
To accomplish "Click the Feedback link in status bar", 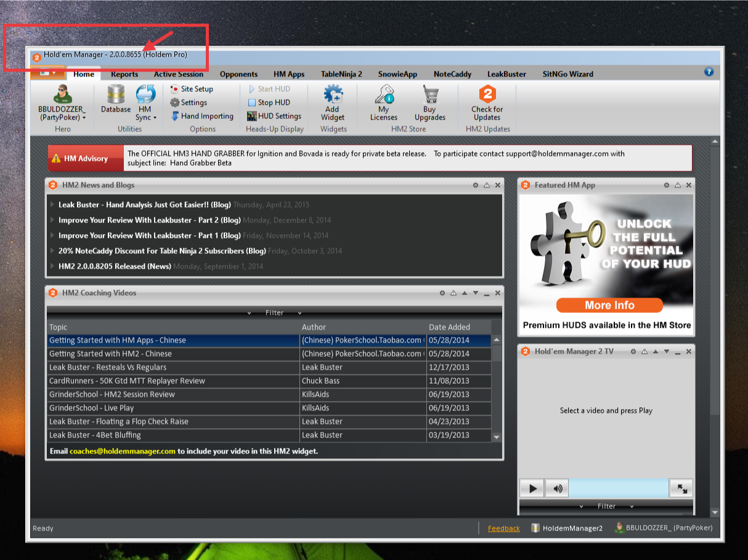I will tap(503, 528).
